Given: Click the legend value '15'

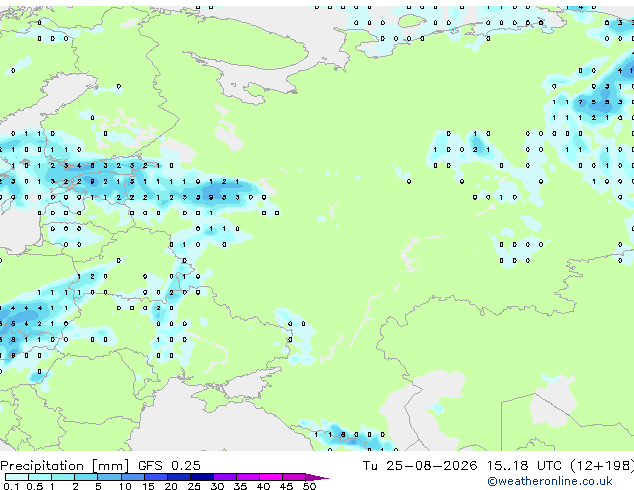Looking at the screenshot, I should (148, 486).
